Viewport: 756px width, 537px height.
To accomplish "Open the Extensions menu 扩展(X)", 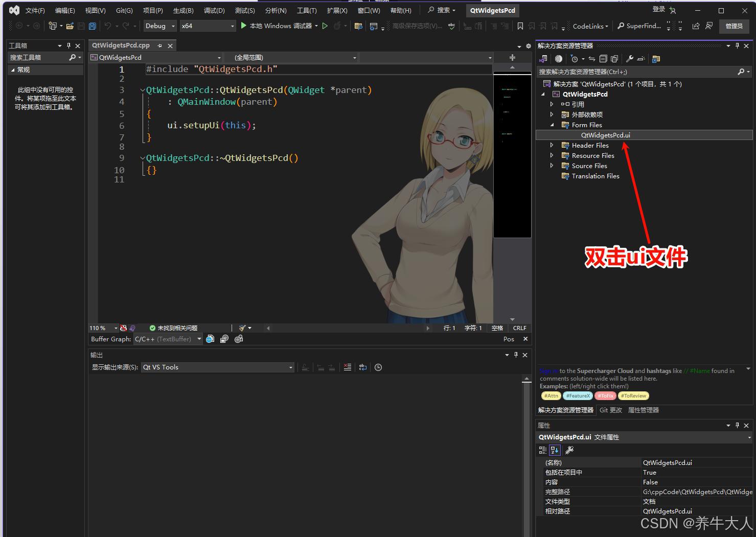I will pyautogui.click(x=337, y=10).
